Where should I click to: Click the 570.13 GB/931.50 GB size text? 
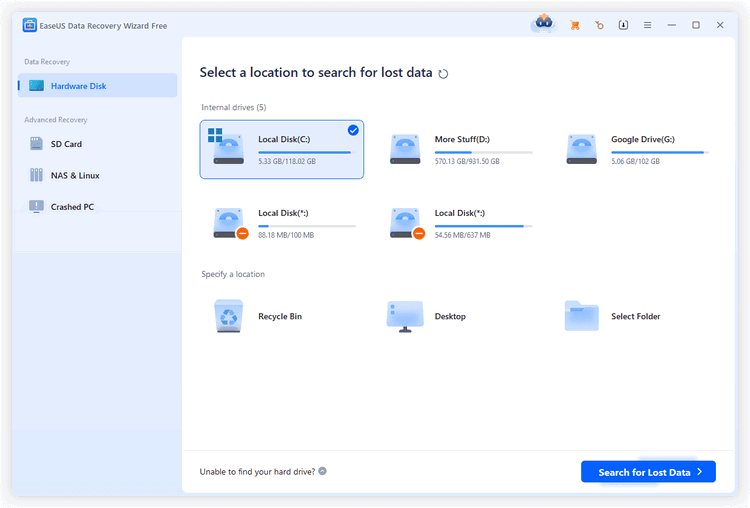(467, 161)
